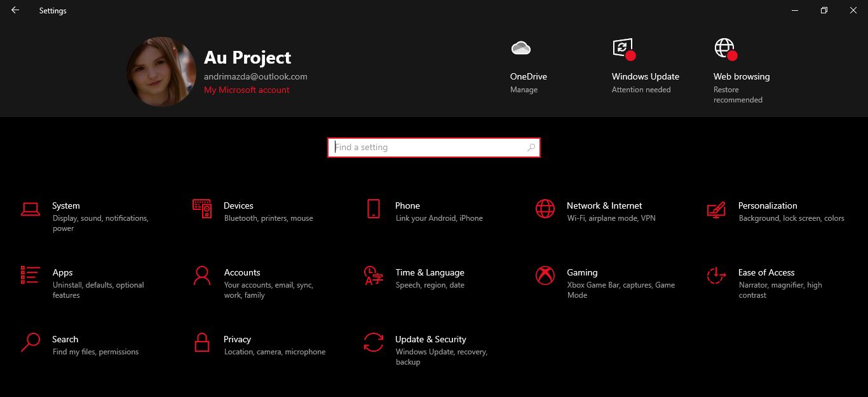Focus the Find a setting field

[434, 148]
